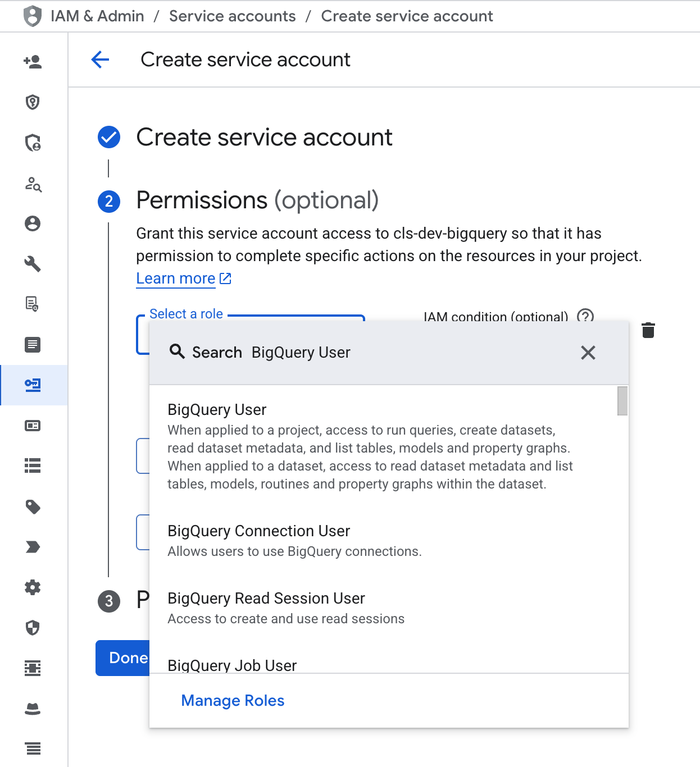This screenshot has height=767, width=700.
Task: Navigate to Service accounts breadcrumb
Action: 232,16
